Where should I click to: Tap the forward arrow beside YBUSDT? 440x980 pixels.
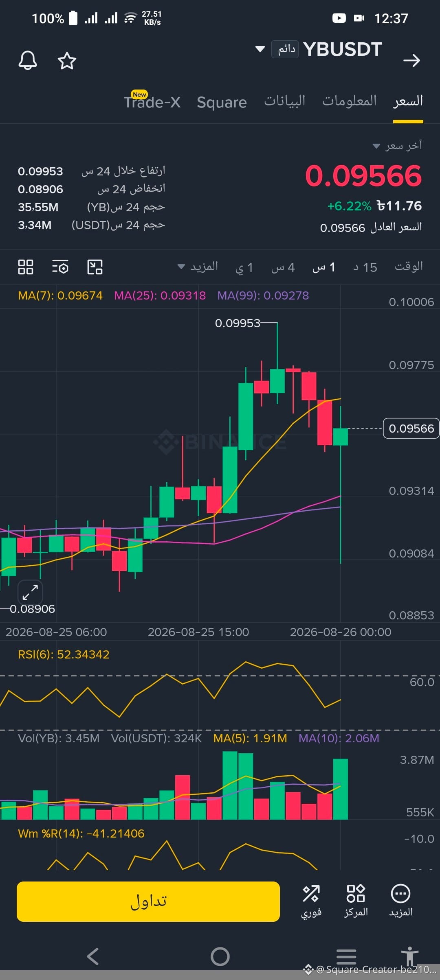click(411, 60)
